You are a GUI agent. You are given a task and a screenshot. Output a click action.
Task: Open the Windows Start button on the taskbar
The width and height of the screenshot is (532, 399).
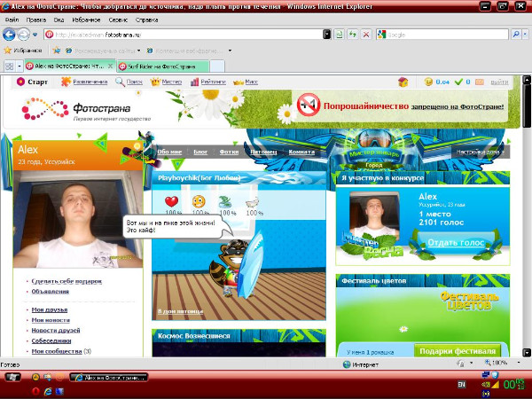tap(12, 377)
